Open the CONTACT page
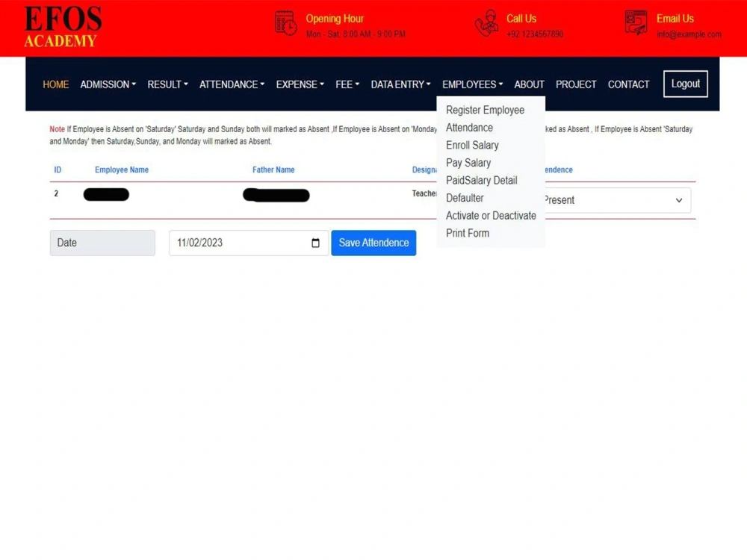 pyautogui.click(x=628, y=84)
